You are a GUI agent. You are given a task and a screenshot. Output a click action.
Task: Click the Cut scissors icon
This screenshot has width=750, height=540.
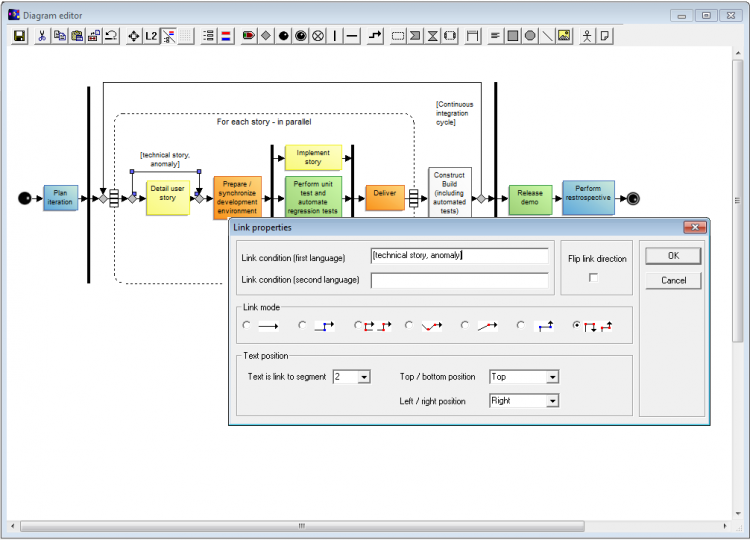tap(42, 36)
